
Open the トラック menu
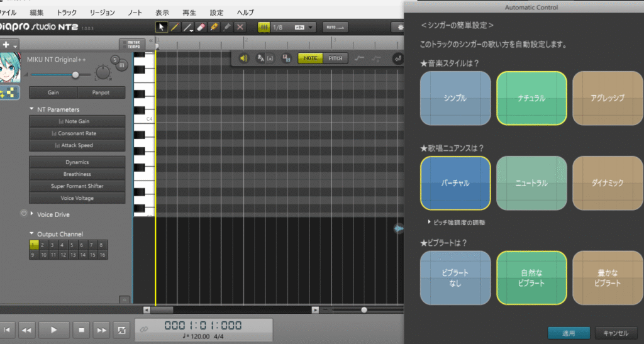67,13
